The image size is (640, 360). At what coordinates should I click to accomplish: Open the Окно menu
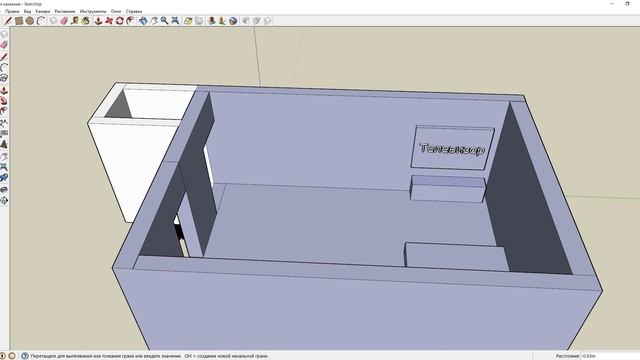tap(116, 11)
